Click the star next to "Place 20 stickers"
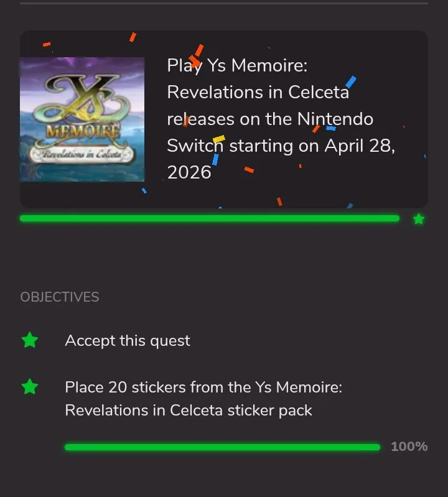The width and height of the screenshot is (448, 497). 30,387
